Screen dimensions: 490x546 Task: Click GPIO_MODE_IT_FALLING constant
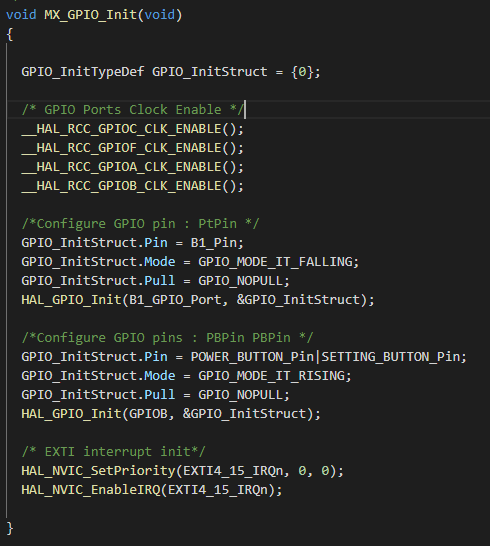275,262
